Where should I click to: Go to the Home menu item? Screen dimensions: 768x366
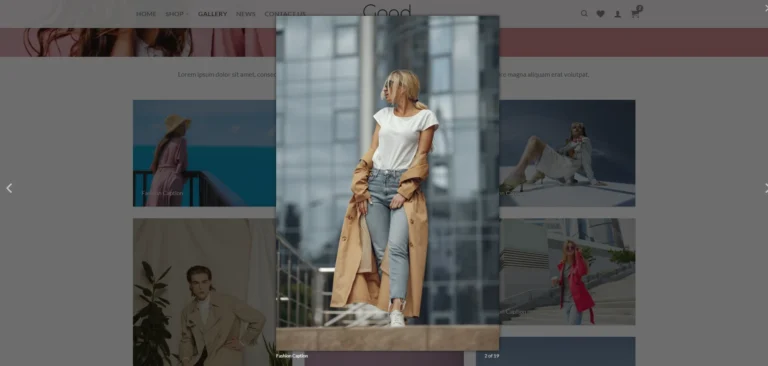(x=146, y=14)
